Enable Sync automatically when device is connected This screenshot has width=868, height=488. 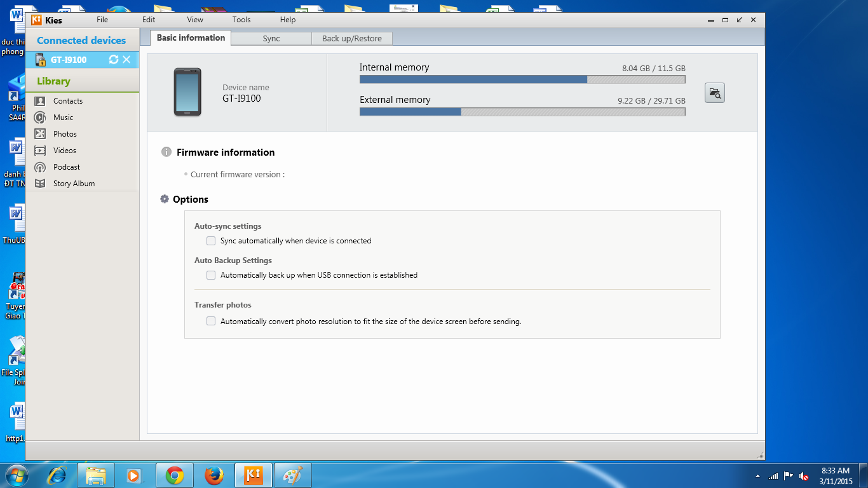click(211, 241)
